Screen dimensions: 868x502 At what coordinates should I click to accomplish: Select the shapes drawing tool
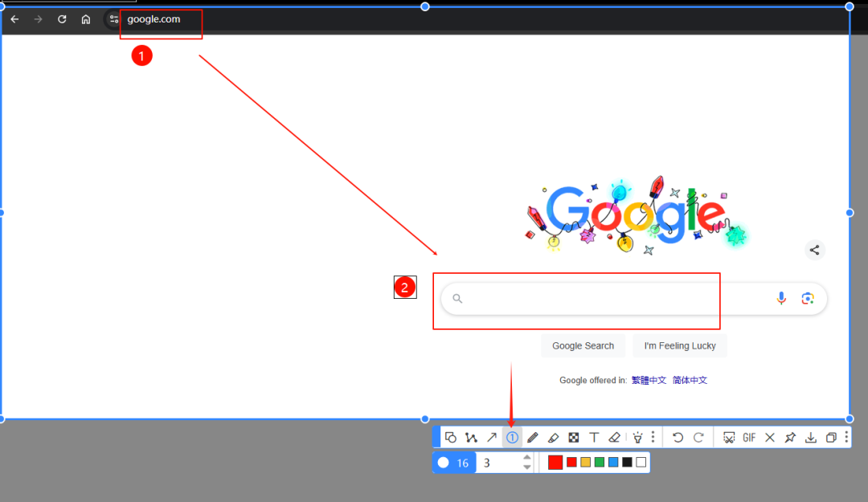451,438
